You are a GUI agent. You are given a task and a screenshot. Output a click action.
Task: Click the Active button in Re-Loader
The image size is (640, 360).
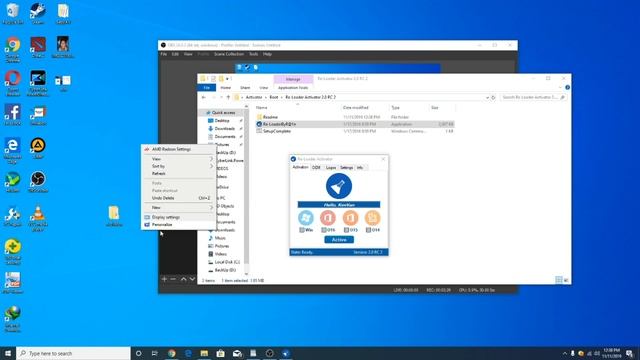[x=339, y=240]
